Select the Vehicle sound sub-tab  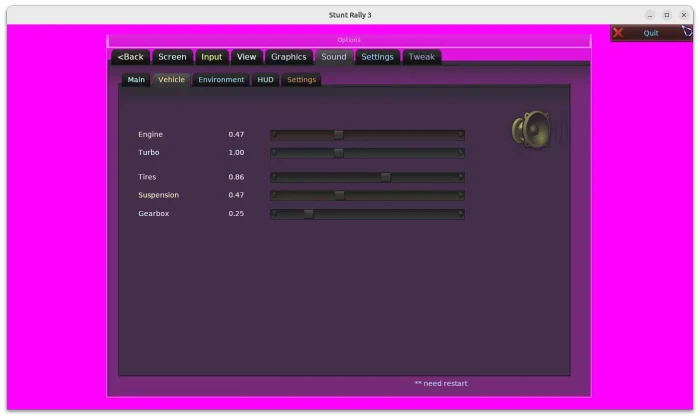tap(171, 79)
